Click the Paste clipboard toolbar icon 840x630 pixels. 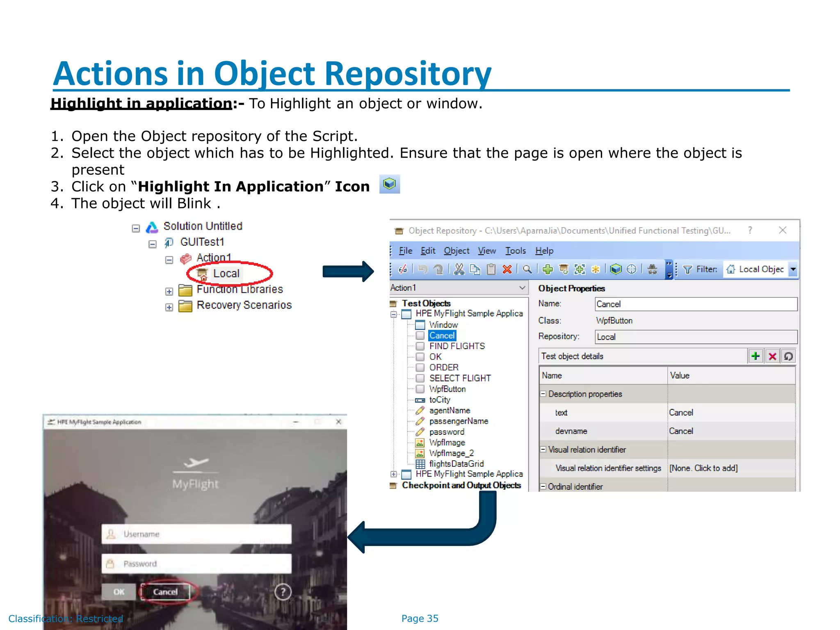[x=491, y=269]
